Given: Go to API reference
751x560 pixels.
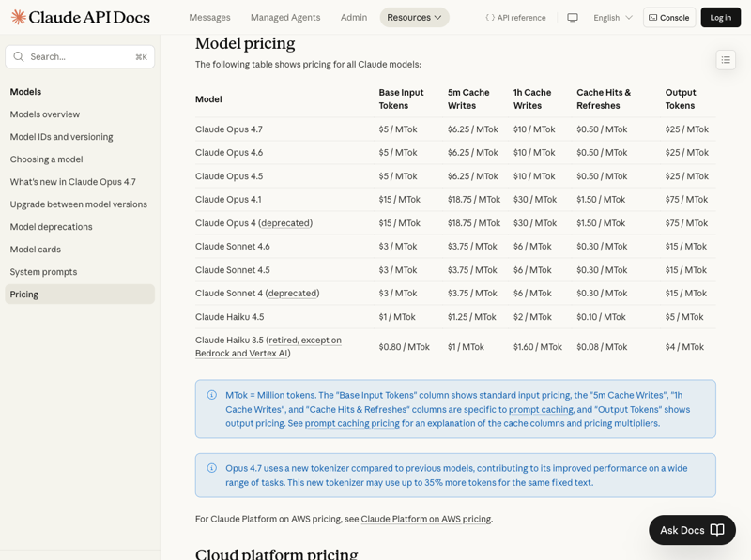Looking at the screenshot, I should pos(515,18).
